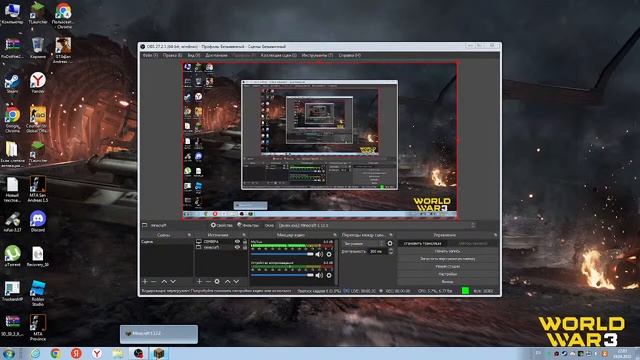640x360 pixels.
Task: Hide the minecraft source with eye icon
Action: tap(237, 247)
